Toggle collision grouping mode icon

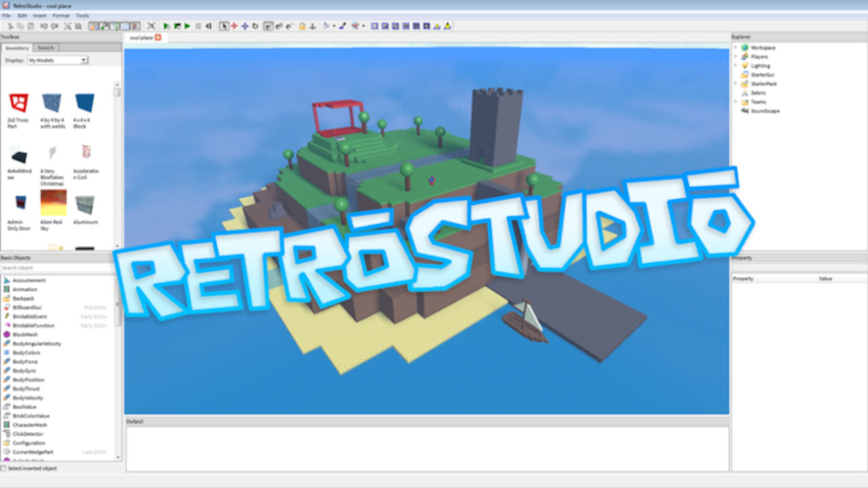coord(355,26)
